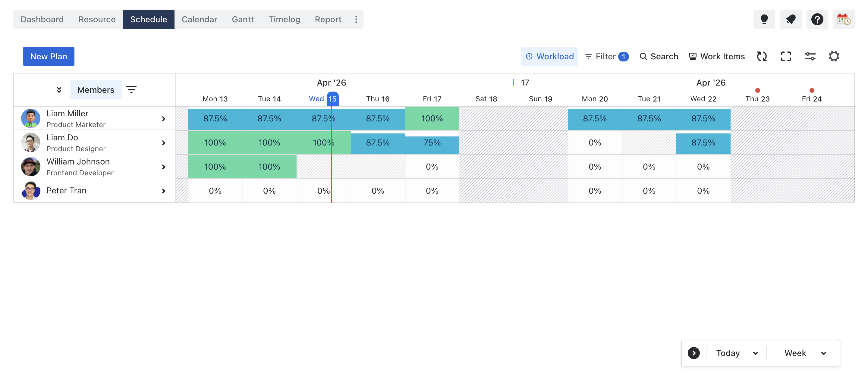Screen dimensions: 868x391
Task: Toggle the Workload view
Action: click(549, 56)
